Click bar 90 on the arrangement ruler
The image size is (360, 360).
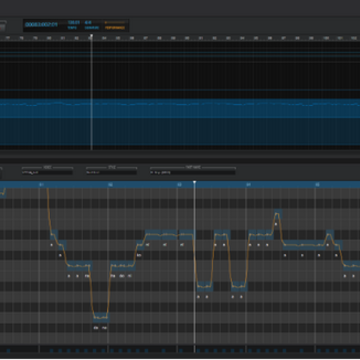coord(187,38)
